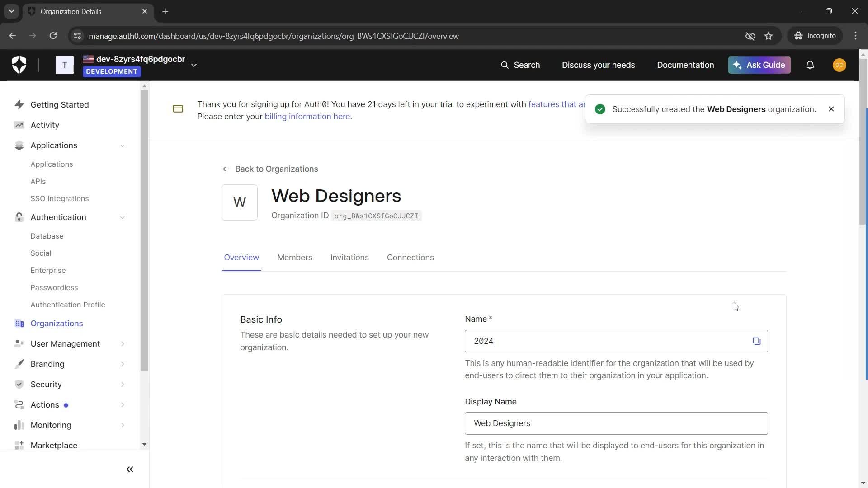
Task: Switch to the Members tab
Action: 295,258
